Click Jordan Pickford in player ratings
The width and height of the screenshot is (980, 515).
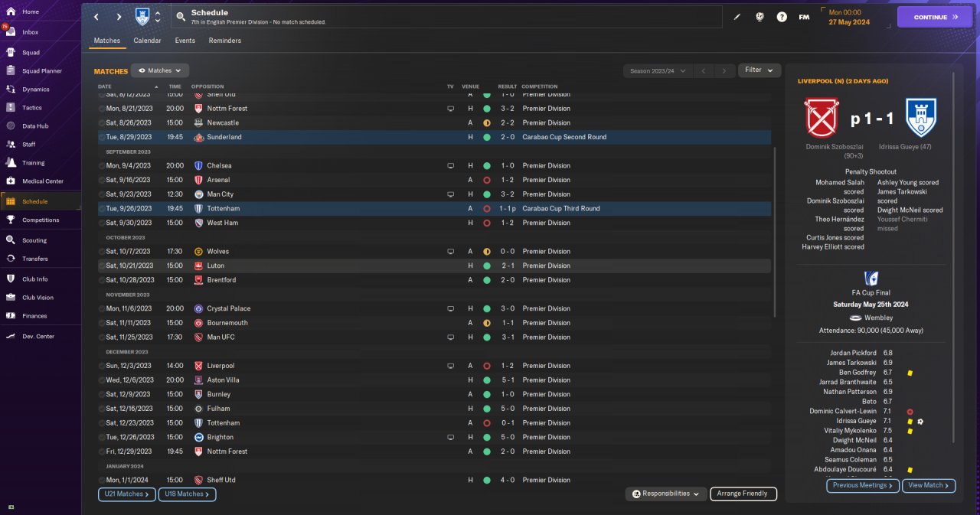click(854, 353)
